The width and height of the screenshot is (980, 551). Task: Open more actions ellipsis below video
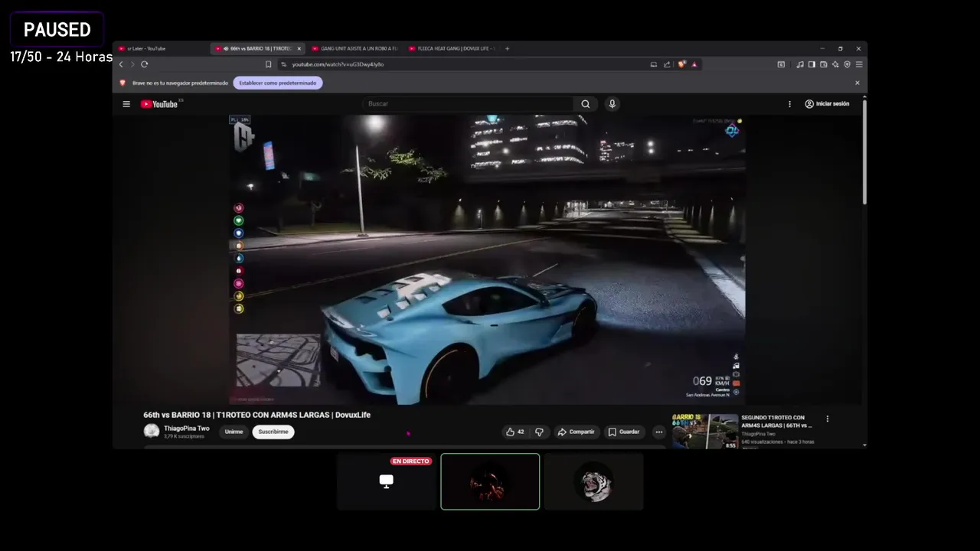coord(658,432)
